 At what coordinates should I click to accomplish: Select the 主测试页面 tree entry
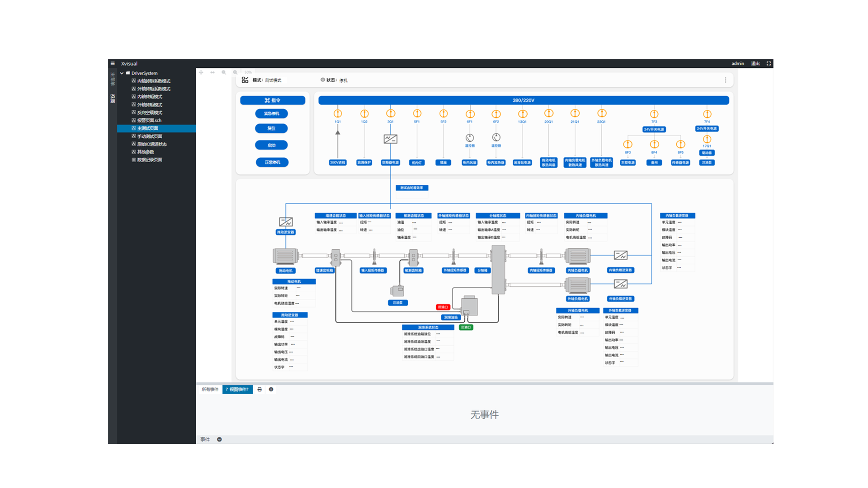156,128
